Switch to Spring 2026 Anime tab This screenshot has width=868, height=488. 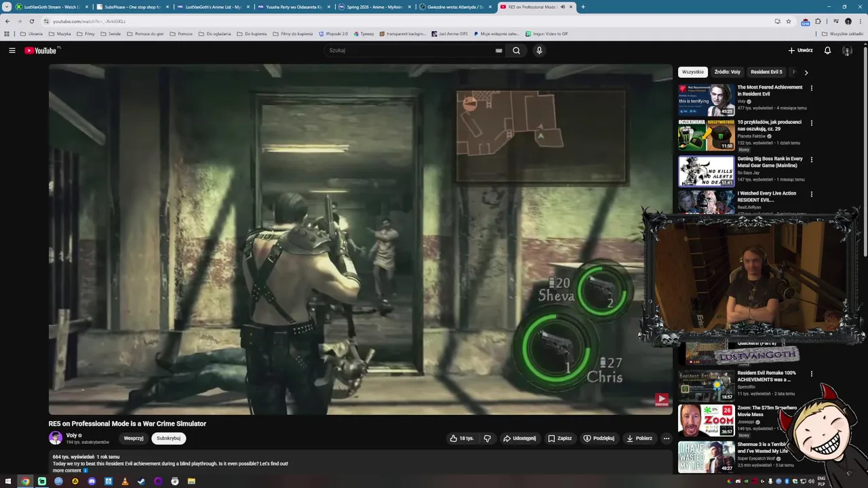(374, 7)
